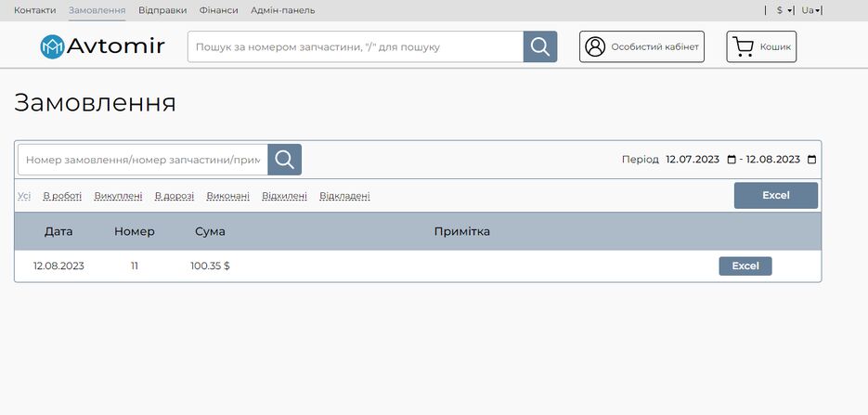Click the orders search magnifier button

point(284,160)
